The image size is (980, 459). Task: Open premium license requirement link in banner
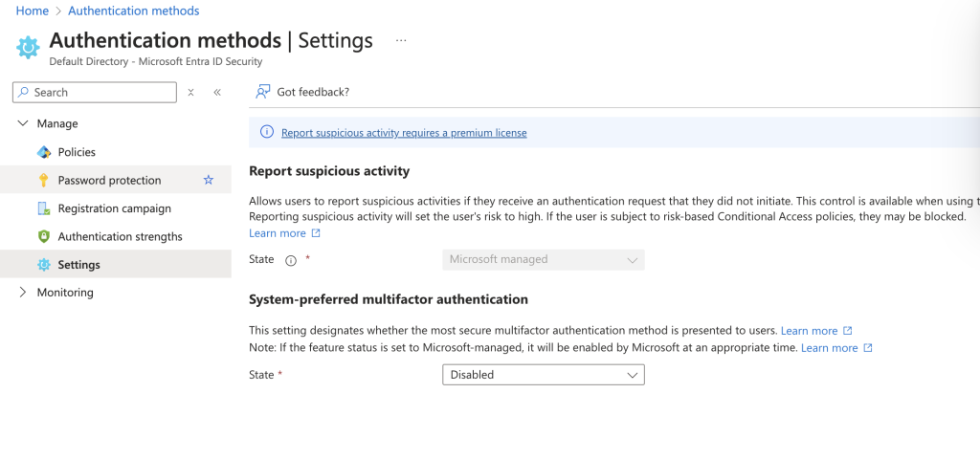(404, 132)
